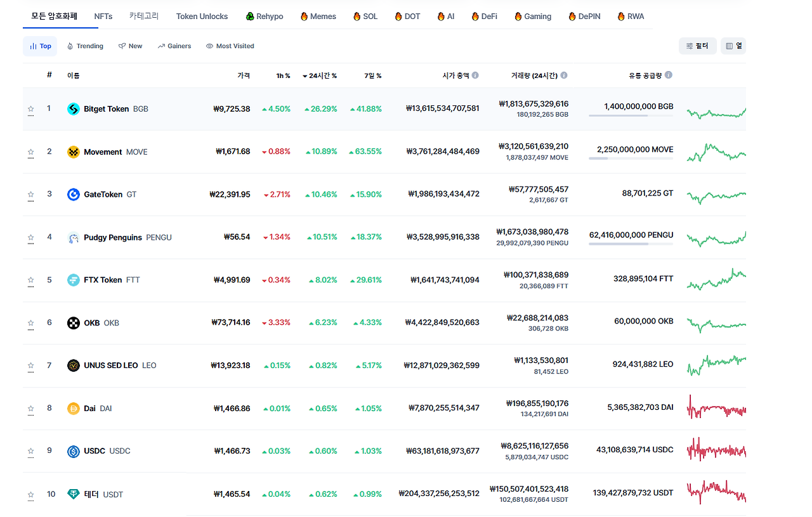Select the Gainers filter tab
Screen dimensions: 812x517
click(174, 46)
